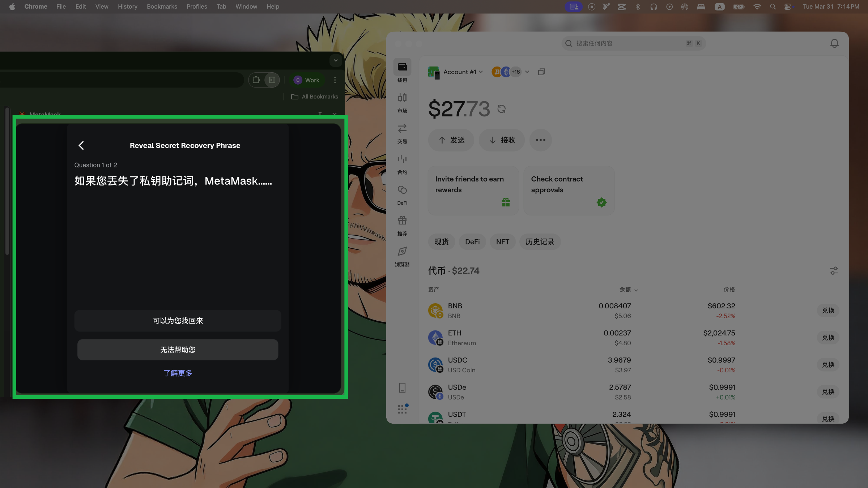The width and height of the screenshot is (868, 488).
Task: Click the battery icon in menu bar
Action: (x=738, y=7)
